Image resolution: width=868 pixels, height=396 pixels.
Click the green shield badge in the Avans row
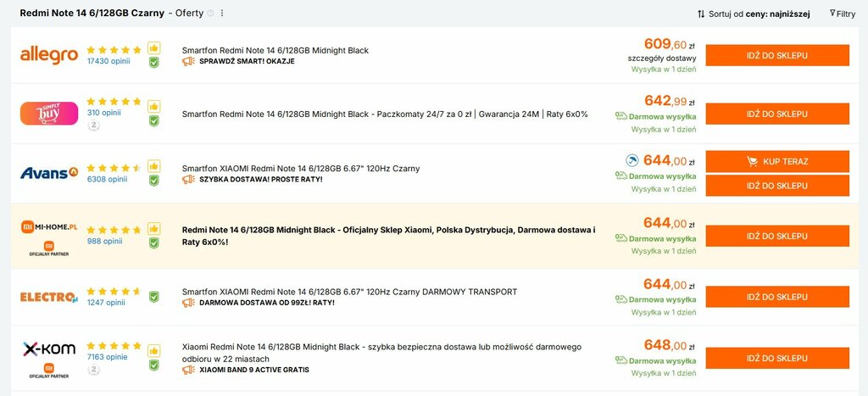click(154, 180)
